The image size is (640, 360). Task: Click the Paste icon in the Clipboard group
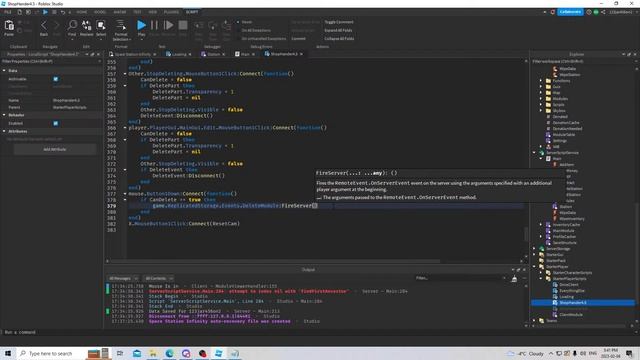coord(9,27)
